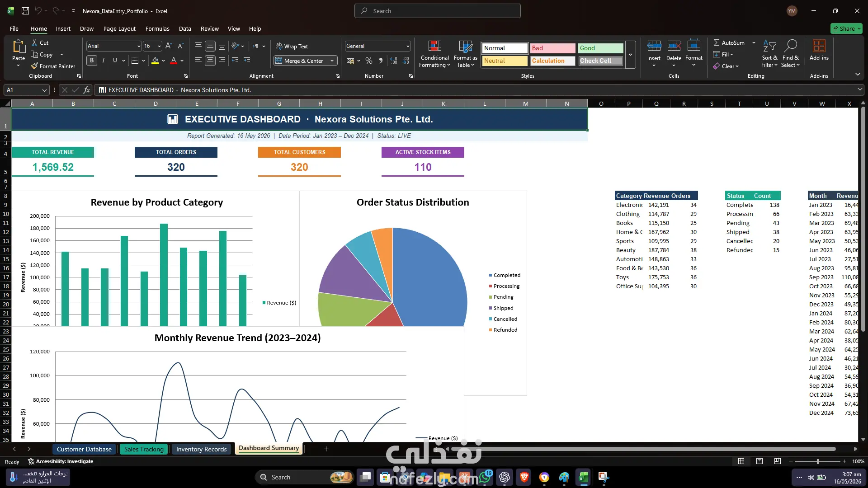The width and height of the screenshot is (868, 488).
Task: Apply the Neutral cell style swatch
Action: (505, 61)
